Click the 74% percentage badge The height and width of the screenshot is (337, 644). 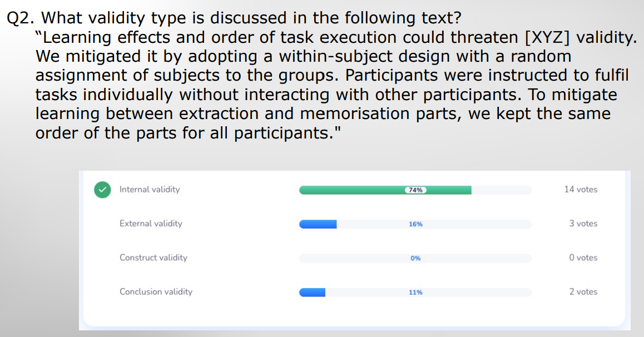point(415,190)
